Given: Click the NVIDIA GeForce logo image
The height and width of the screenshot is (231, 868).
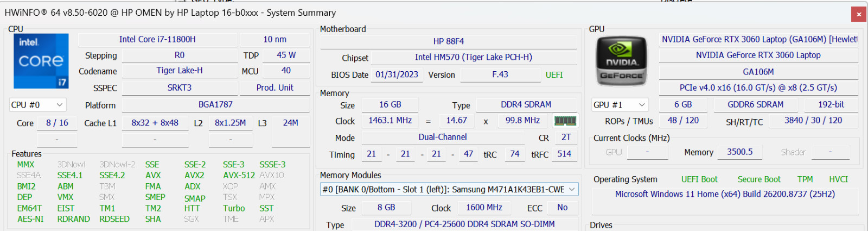Looking at the screenshot, I should coord(622,61).
